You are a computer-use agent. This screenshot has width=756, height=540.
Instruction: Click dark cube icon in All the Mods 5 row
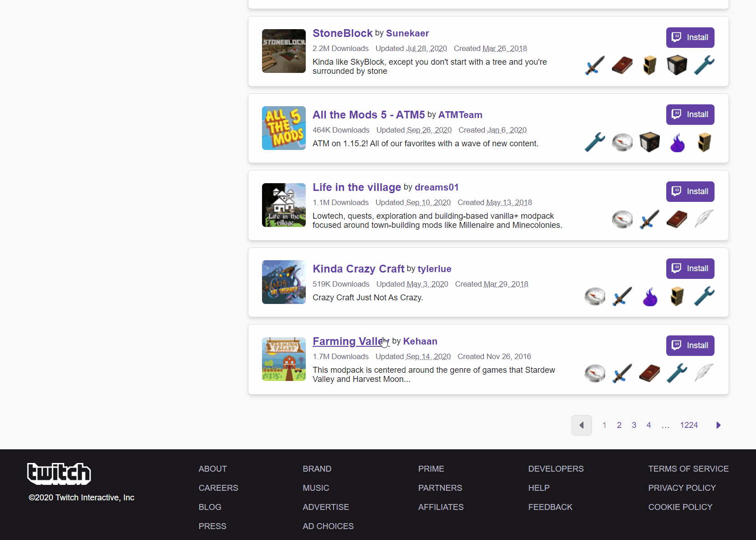click(649, 142)
